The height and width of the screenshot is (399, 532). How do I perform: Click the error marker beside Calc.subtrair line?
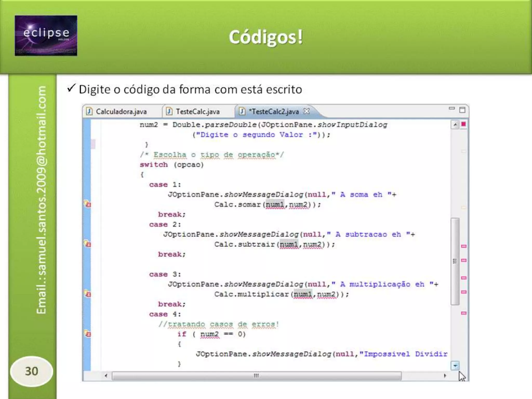pos(88,244)
